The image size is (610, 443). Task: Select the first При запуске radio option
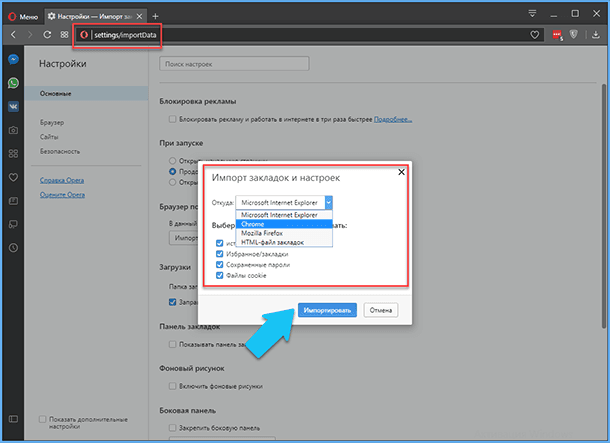tap(172, 161)
